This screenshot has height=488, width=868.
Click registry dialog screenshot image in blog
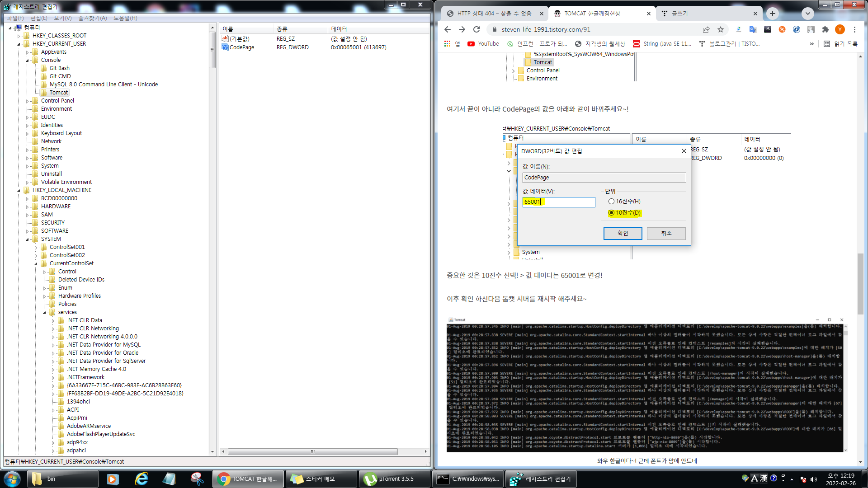click(646, 192)
